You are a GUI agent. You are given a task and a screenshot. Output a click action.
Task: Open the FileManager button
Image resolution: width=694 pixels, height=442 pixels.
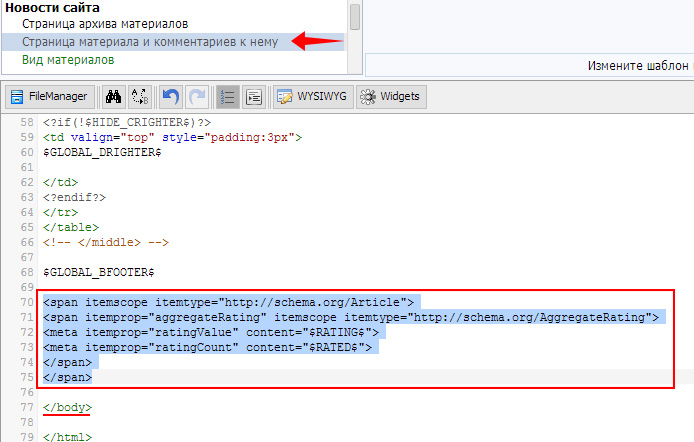(x=50, y=96)
